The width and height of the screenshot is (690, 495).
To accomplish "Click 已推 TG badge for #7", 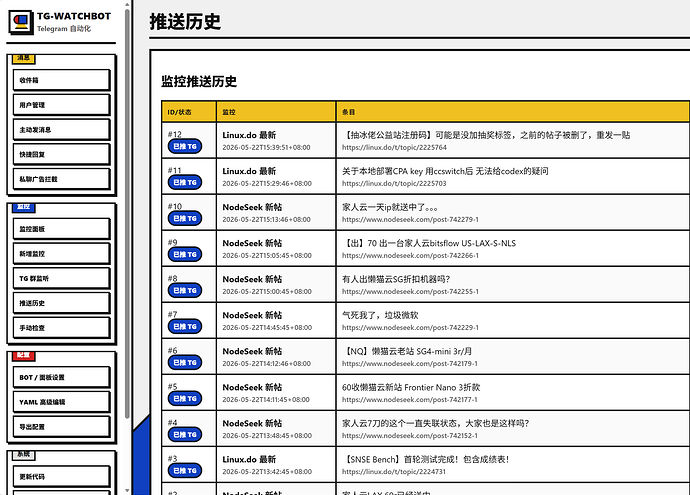I will [185, 326].
